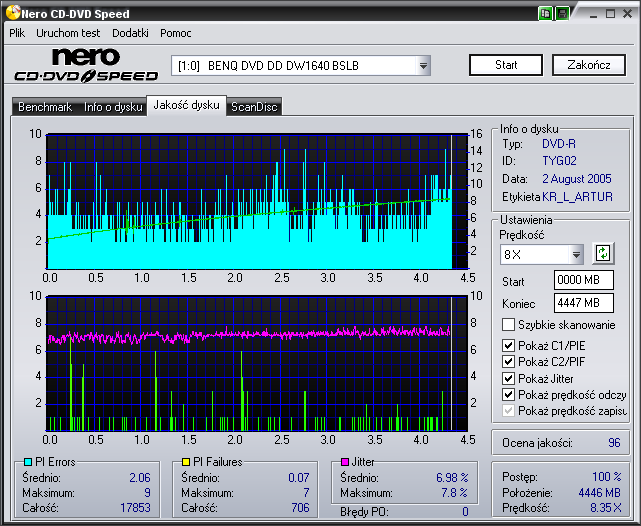Select the Jakość dysku tab
Viewport: 641px width, 526px height.
click(x=186, y=105)
